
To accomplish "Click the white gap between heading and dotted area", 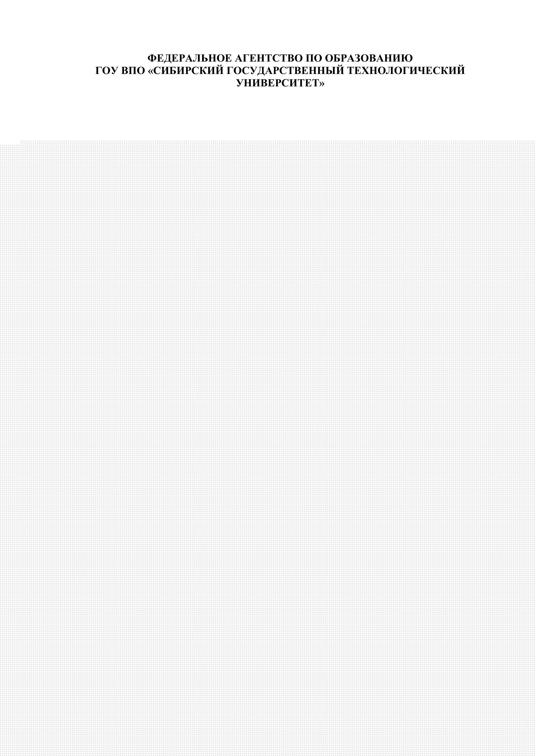I will [x=268, y=114].
